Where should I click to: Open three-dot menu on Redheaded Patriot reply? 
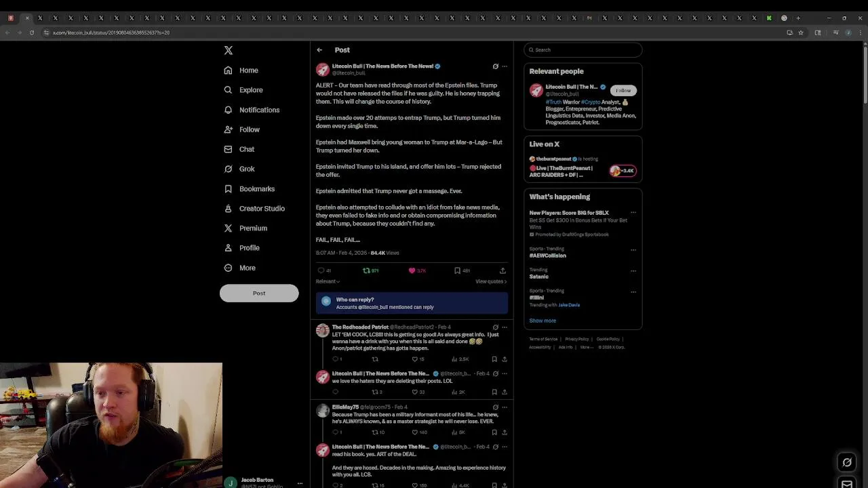(x=504, y=327)
